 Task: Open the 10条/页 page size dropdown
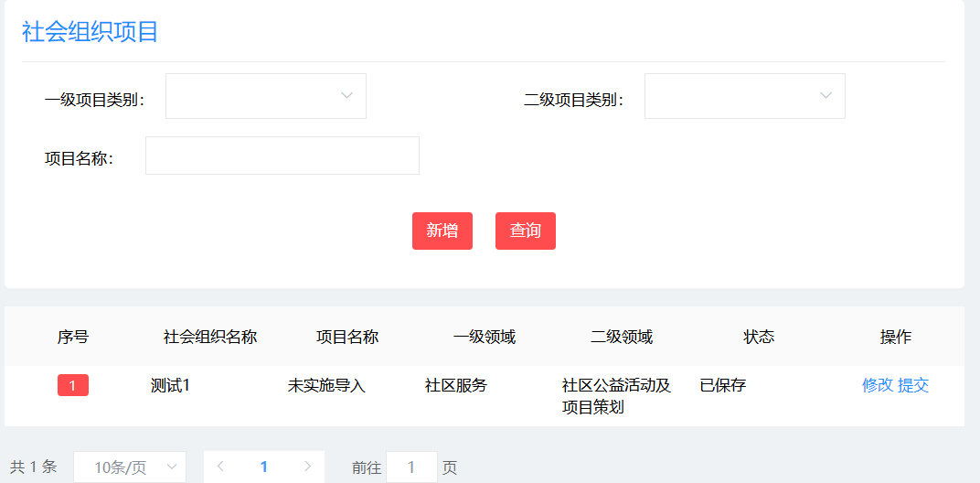(x=130, y=467)
